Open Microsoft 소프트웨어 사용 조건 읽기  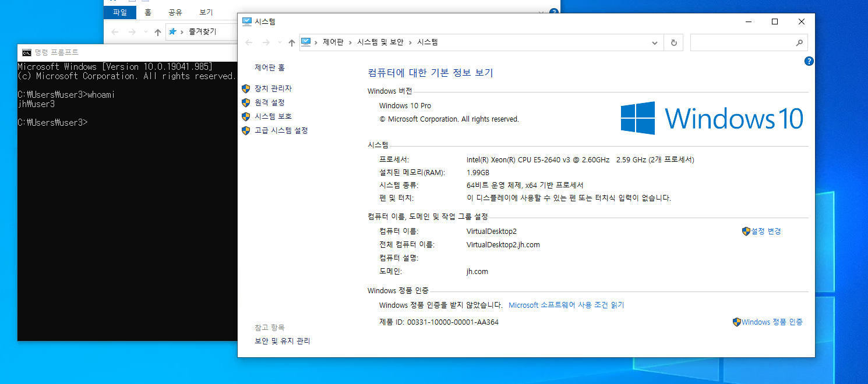566,305
